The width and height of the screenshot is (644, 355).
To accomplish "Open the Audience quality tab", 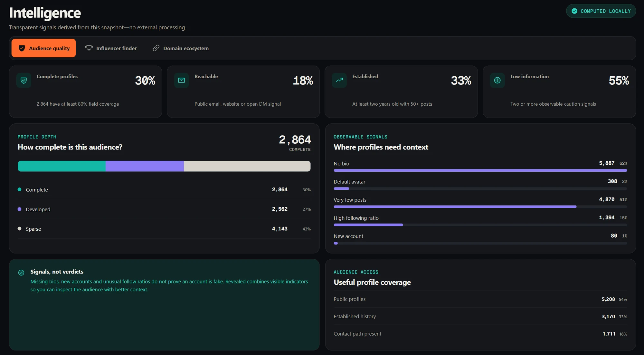I will click(x=44, y=48).
